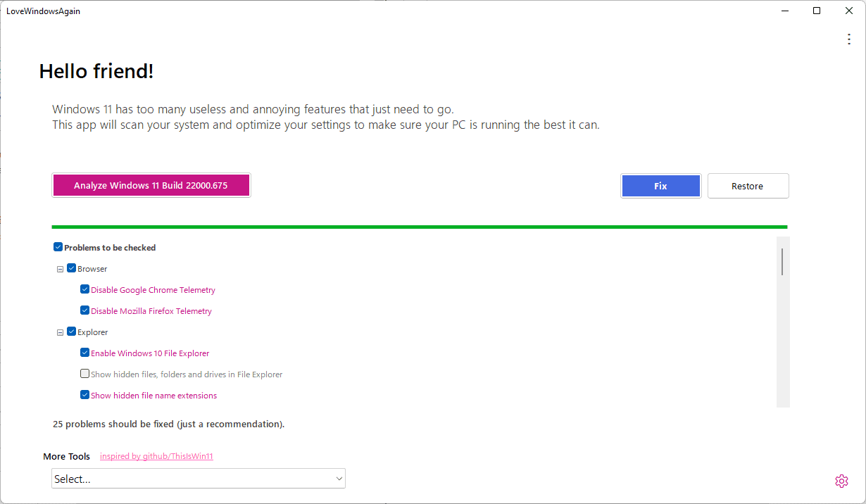Select the LoveWindowsAgain title bar text
The image size is (866, 504).
43,11
